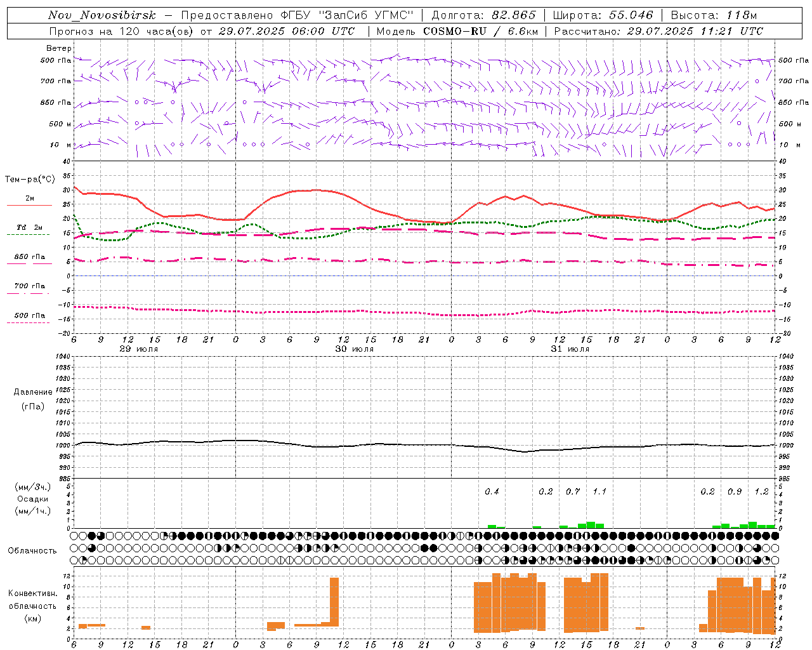Click the tall orange convective bar near 30 July 12h

coord(334,602)
